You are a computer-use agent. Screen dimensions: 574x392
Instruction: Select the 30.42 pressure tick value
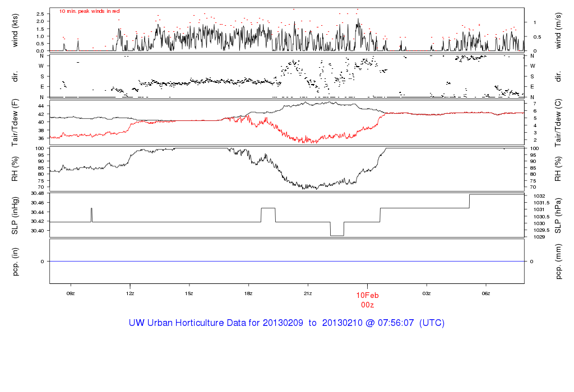[38, 221]
